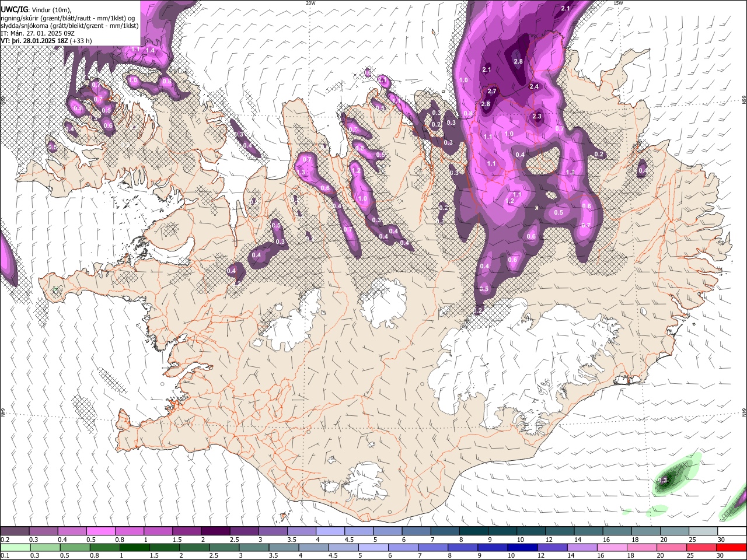Click the 'IT: Mán. 27. 01. 2025 09Z' line
The height and width of the screenshot is (560, 747).
tap(37, 34)
